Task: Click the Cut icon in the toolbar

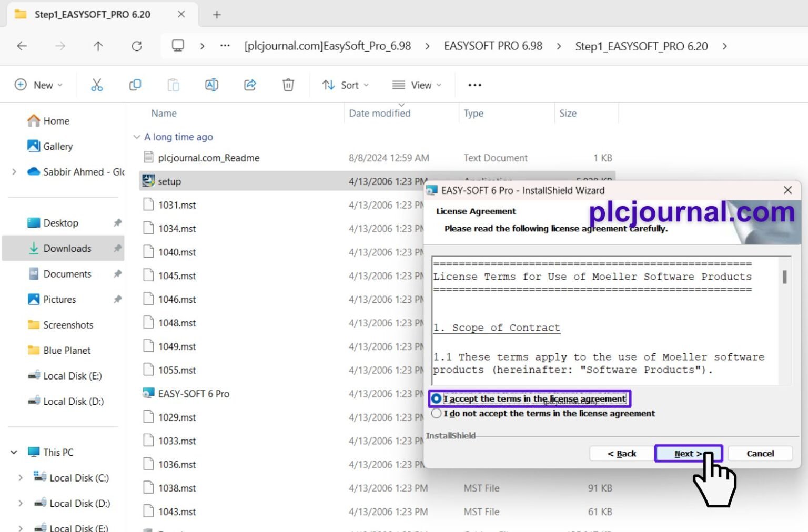Action: [97, 85]
